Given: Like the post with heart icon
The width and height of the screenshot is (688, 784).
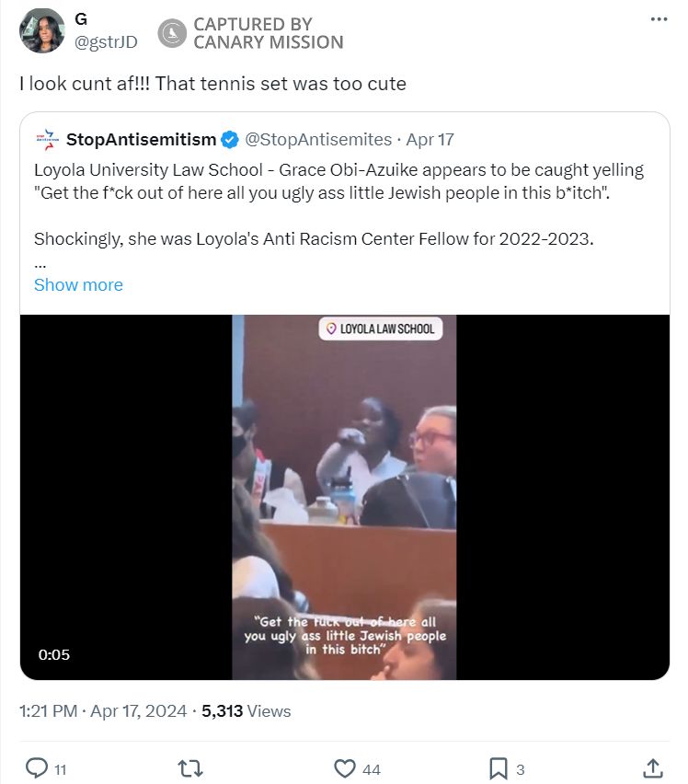Looking at the screenshot, I should pos(345,768).
